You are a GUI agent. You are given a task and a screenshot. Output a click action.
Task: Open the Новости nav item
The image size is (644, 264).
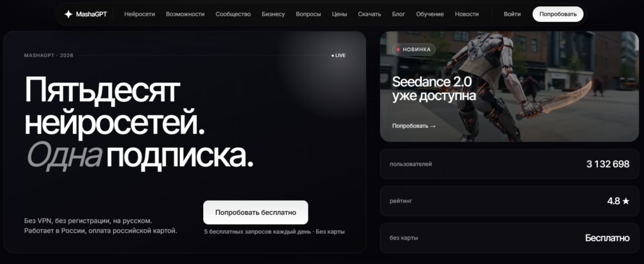pos(467,14)
